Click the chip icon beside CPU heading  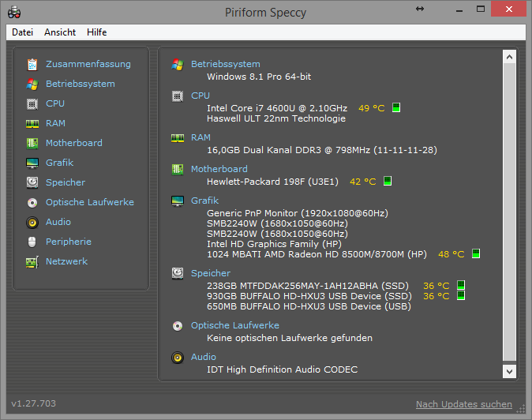[178, 96]
